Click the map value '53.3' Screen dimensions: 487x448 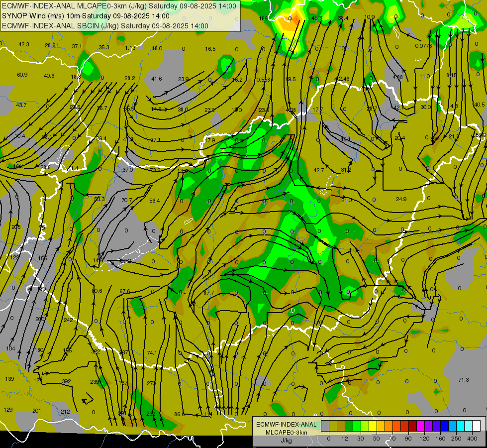[99, 199]
